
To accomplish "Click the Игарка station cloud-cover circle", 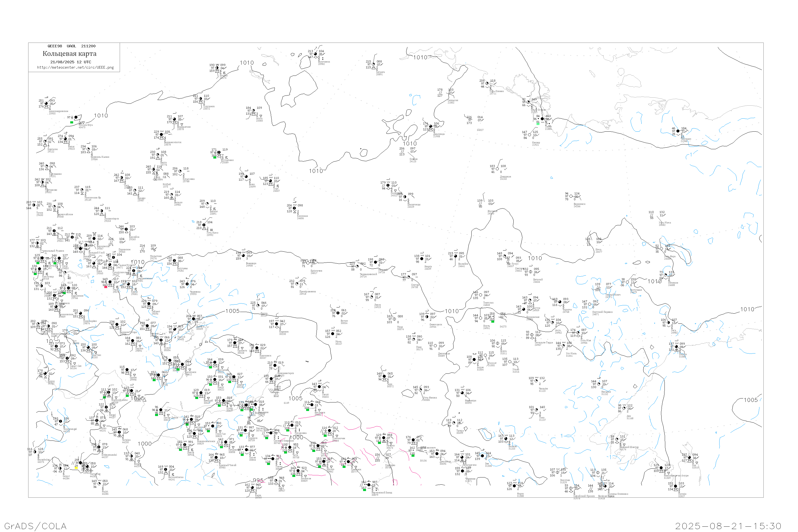I will [217, 68].
